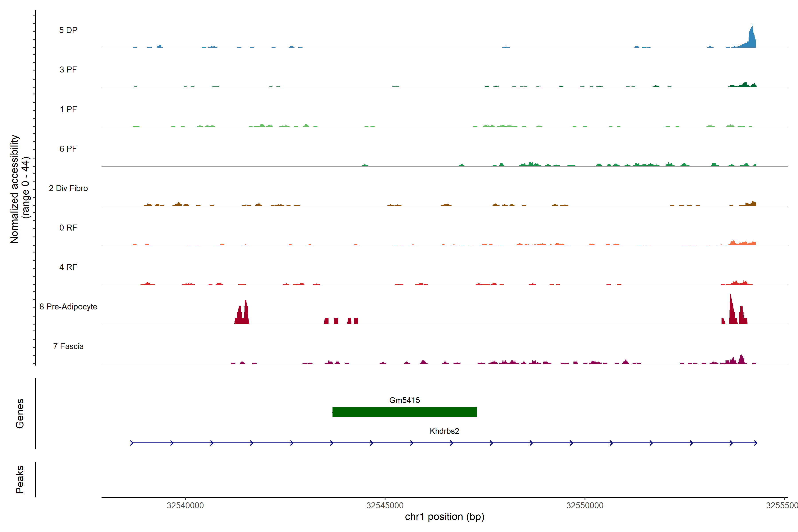
Task: Click the Peaks panel label
Action: pos(20,479)
